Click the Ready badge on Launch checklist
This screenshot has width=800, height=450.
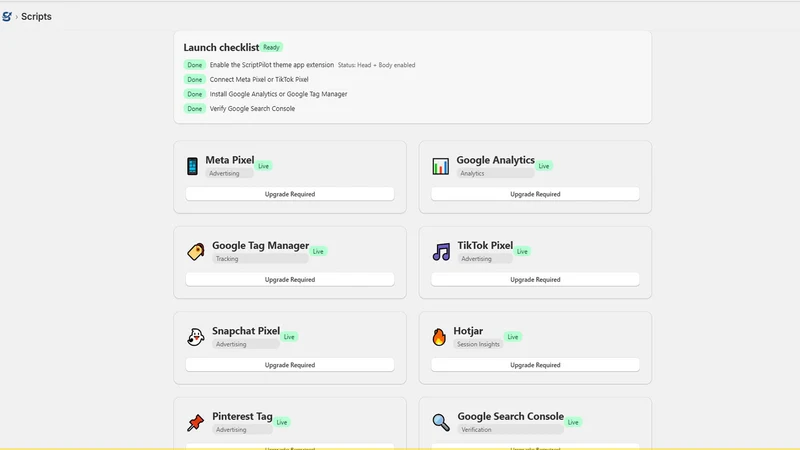pyautogui.click(x=271, y=47)
